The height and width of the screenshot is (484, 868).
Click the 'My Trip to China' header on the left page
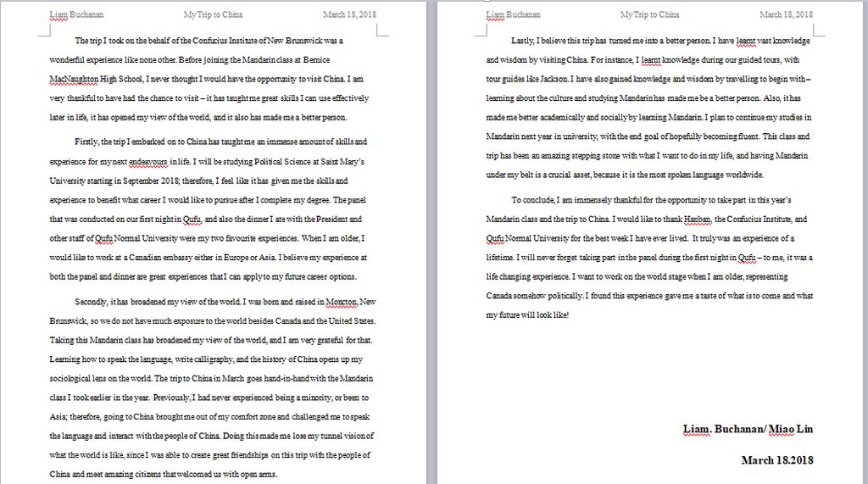click(x=213, y=14)
